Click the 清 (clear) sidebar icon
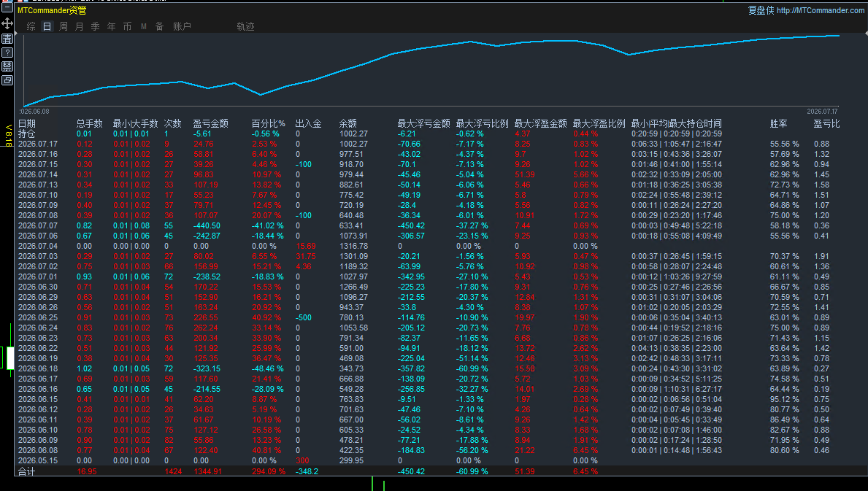868x491 pixels. [x=7, y=39]
